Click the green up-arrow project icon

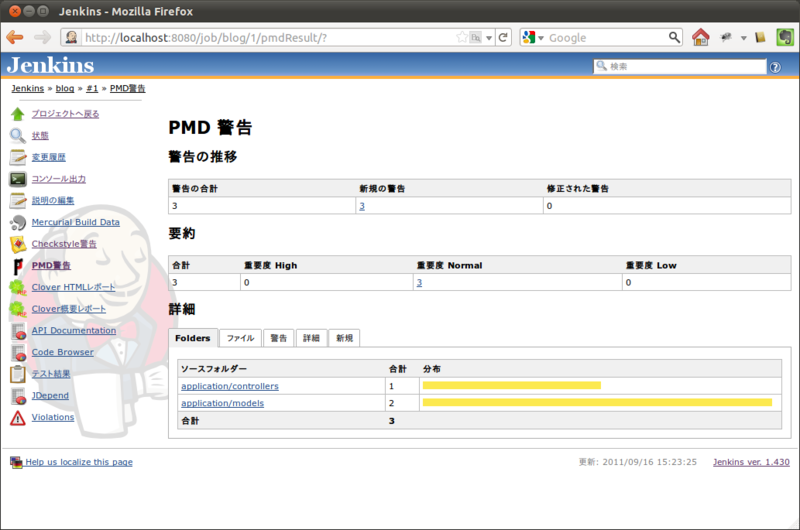pyautogui.click(x=17, y=114)
